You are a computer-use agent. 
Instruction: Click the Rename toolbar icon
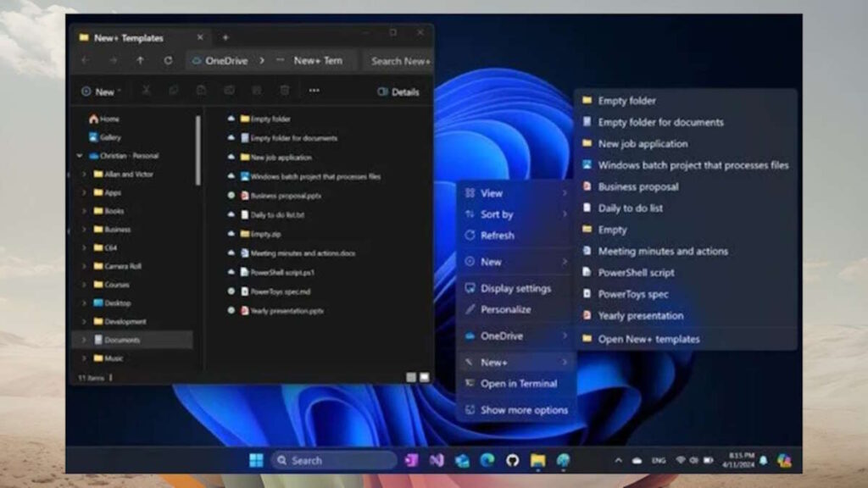click(x=229, y=90)
